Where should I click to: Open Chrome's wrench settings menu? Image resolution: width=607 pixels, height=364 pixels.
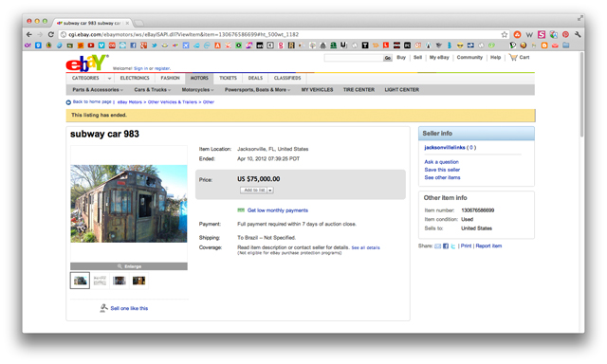click(578, 34)
